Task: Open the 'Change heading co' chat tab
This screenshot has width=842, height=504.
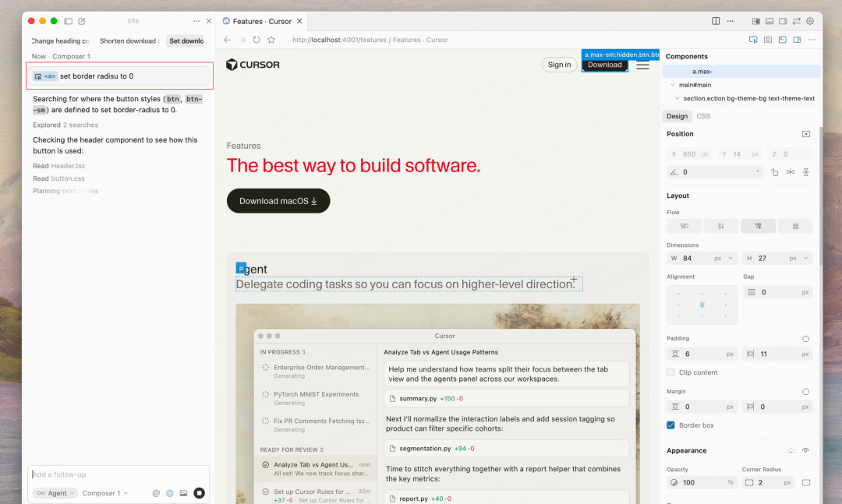Action: (60, 41)
